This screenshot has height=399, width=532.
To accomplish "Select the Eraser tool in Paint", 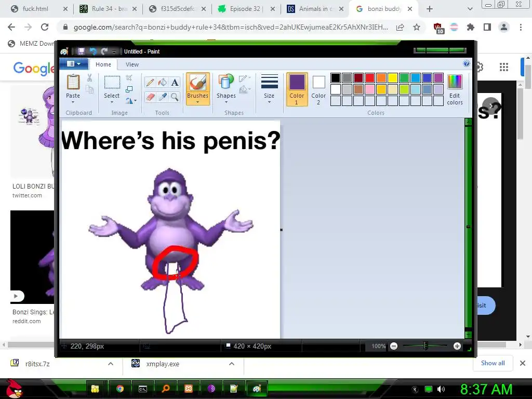I will tap(150, 97).
